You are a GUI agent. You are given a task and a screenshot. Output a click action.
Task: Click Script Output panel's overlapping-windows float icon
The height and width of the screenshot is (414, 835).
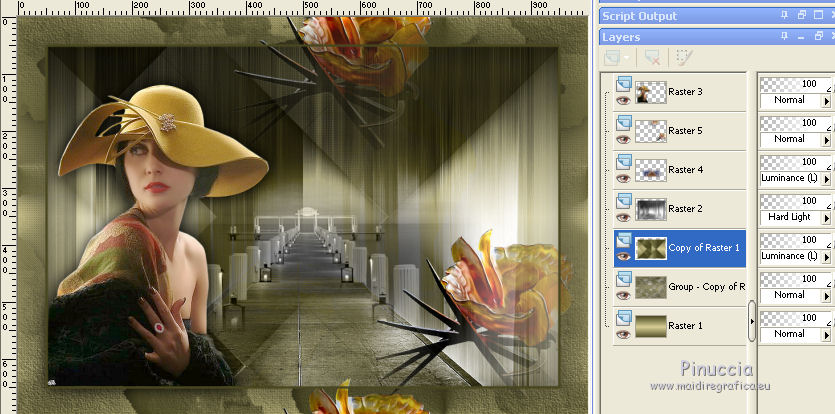tap(802, 15)
